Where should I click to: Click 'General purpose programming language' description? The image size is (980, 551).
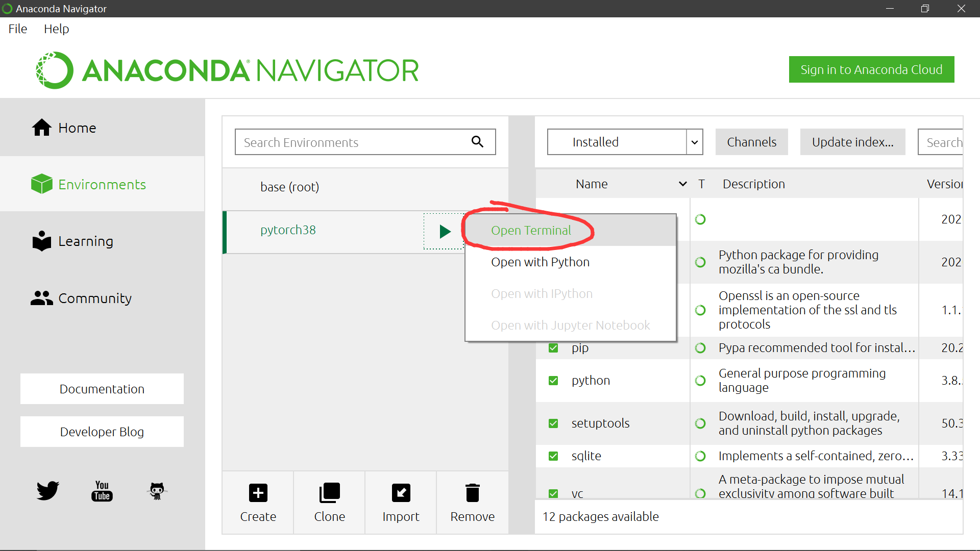pos(802,381)
